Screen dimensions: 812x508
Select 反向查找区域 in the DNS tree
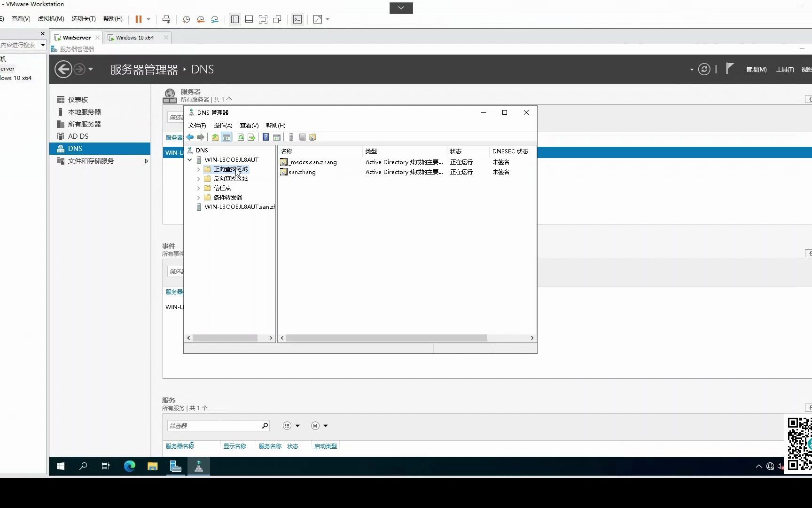point(230,178)
